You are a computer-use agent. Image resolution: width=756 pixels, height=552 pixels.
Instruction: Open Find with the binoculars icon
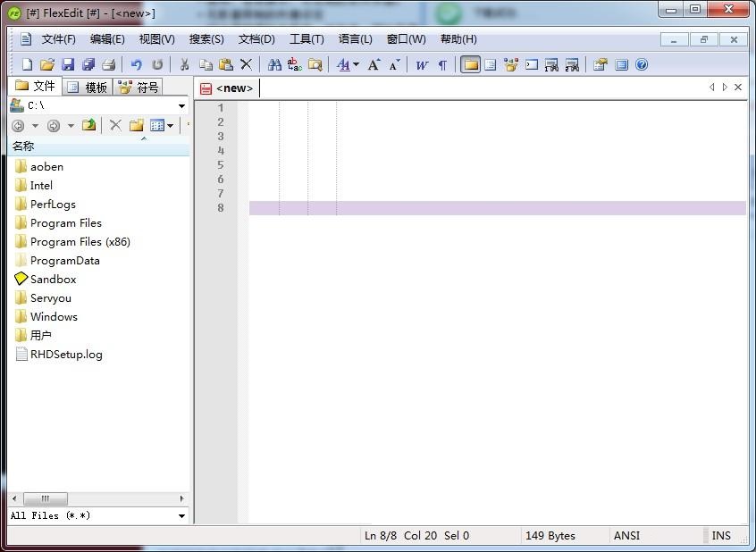[274, 64]
